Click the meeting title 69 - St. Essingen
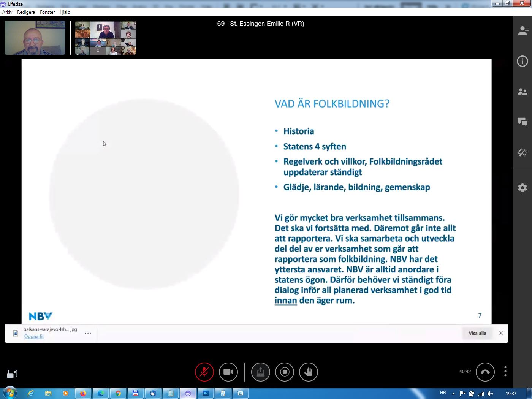Screen dimensions: 532x399 [x=261, y=24]
